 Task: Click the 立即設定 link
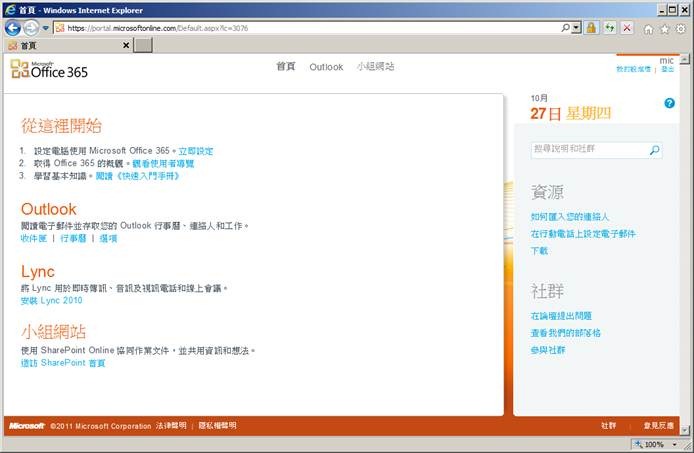point(196,151)
